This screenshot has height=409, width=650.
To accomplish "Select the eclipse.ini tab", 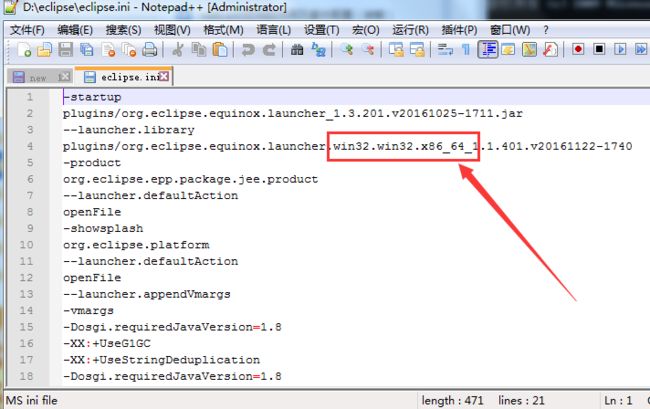I will click(x=124, y=77).
